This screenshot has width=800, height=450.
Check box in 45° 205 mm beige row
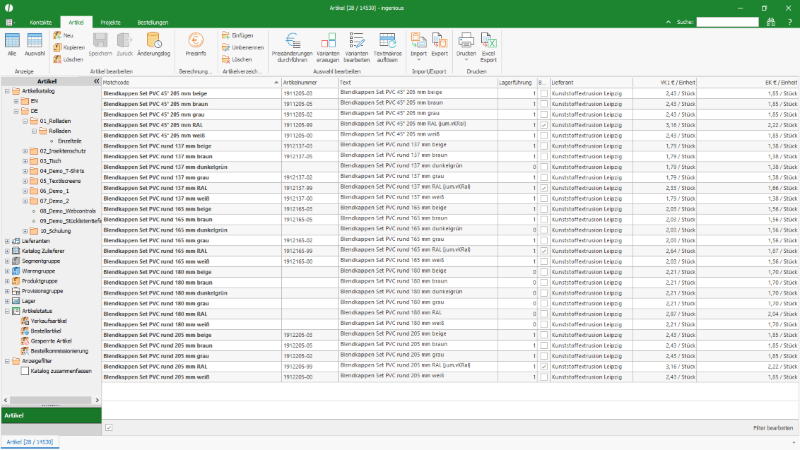544,93
